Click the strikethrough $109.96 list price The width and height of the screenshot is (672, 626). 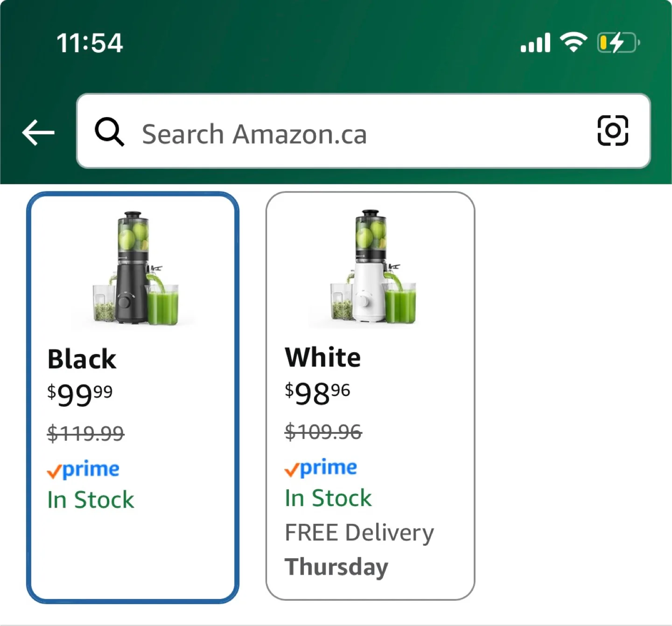click(x=323, y=431)
